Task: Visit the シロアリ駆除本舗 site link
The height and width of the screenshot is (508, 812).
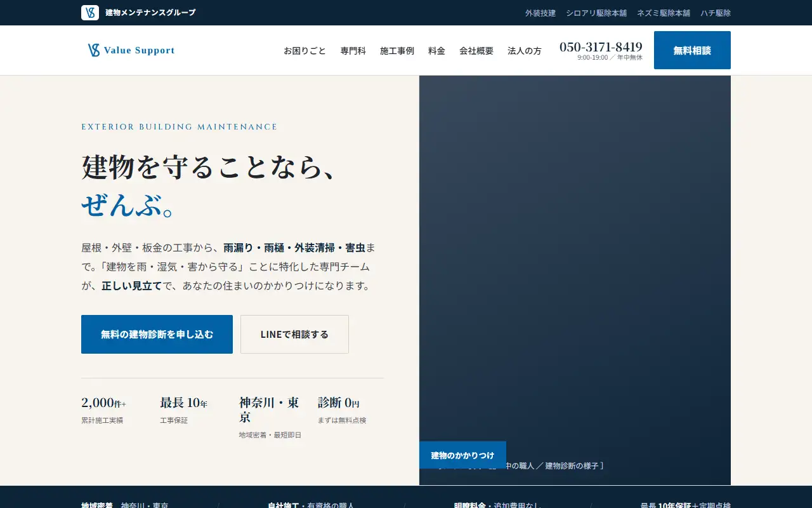Action: [596, 13]
